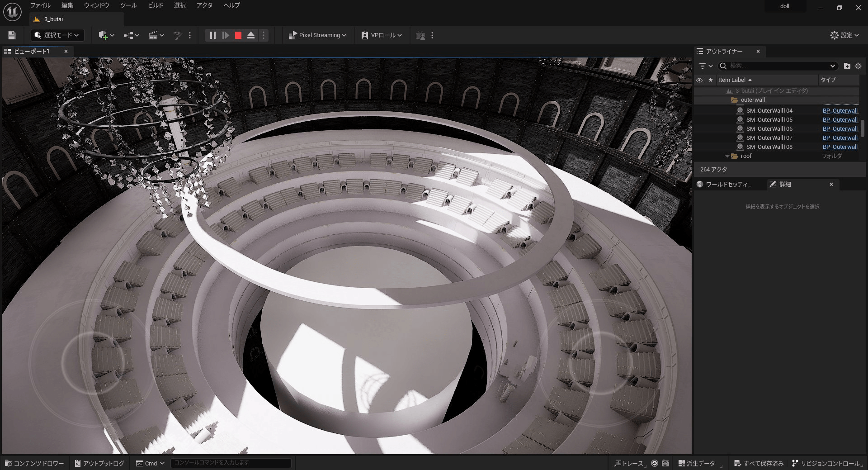Image resolution: width=868 pixels, height=470 pixels.
Task: Open BP_Outerwall link for SM_OuterWall104
Action: pos(840,111)
